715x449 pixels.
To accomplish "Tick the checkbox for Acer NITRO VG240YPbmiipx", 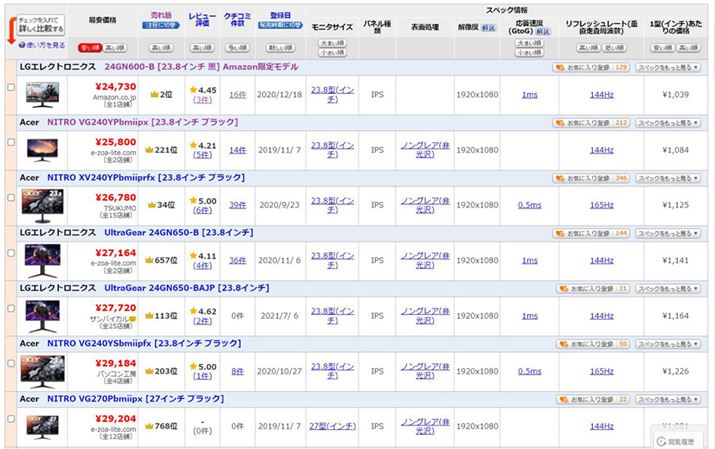I will click(11, 143).
